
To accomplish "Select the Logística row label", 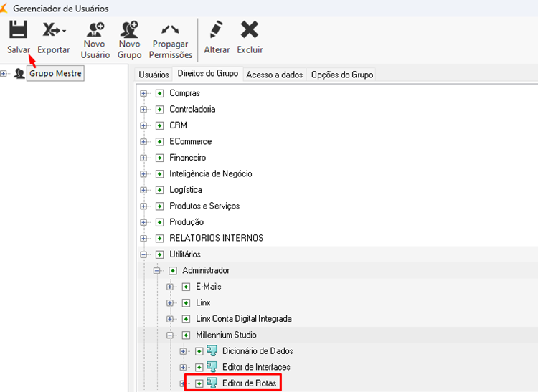I will click(x=186, y=190).
